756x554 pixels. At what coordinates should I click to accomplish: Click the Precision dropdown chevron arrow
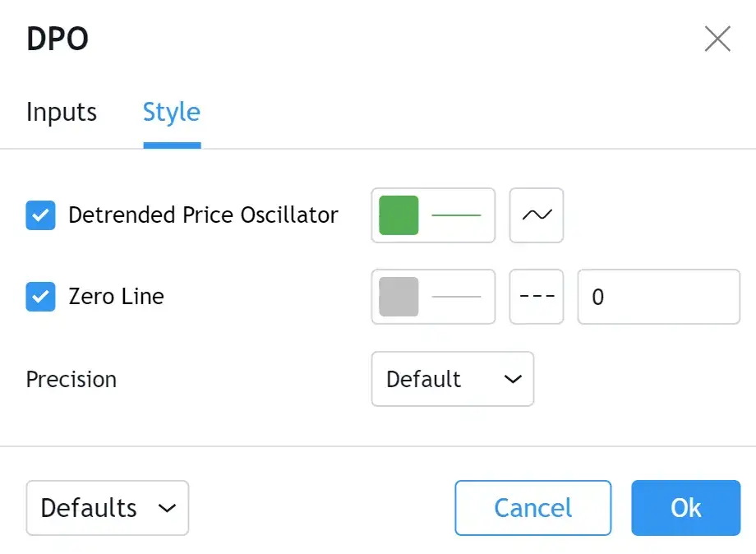[513, 379]
